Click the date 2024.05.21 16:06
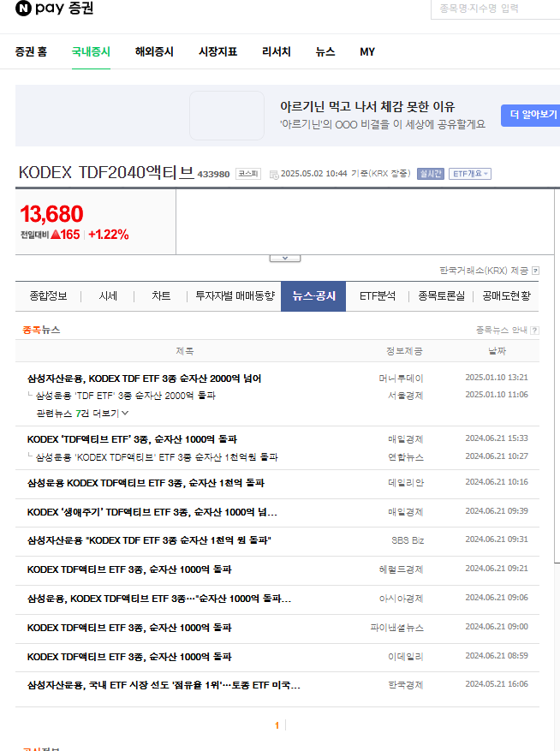 (x=497, y=684)
